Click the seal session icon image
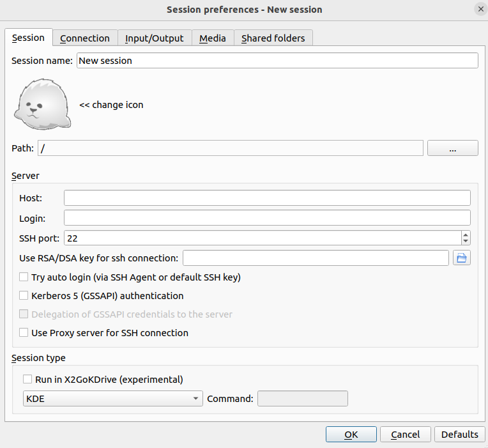This screenshot has height=448, width=488. 42,105
